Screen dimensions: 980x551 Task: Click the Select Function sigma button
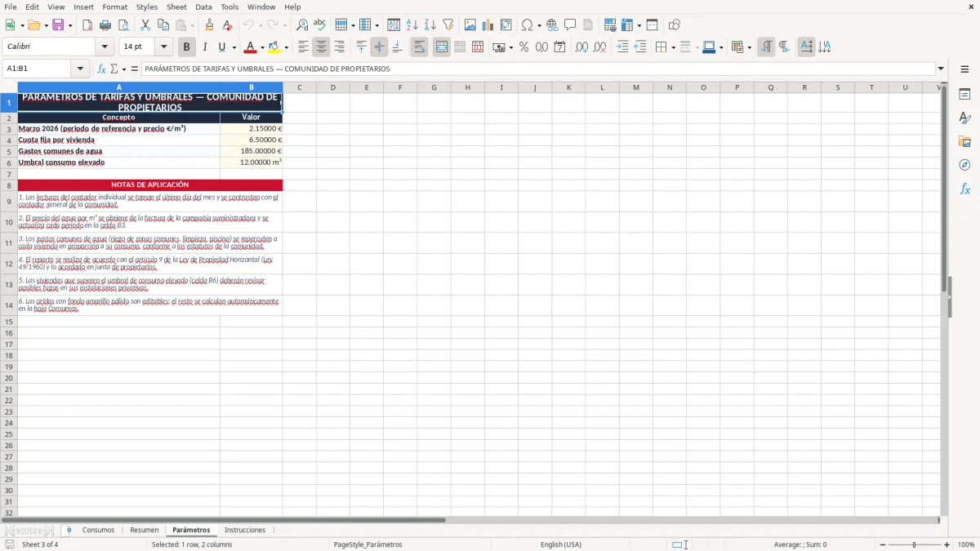click(x=114, y=69)
